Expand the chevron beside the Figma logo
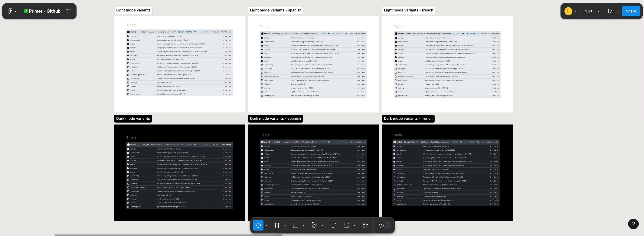 click(x=15, y=11)
